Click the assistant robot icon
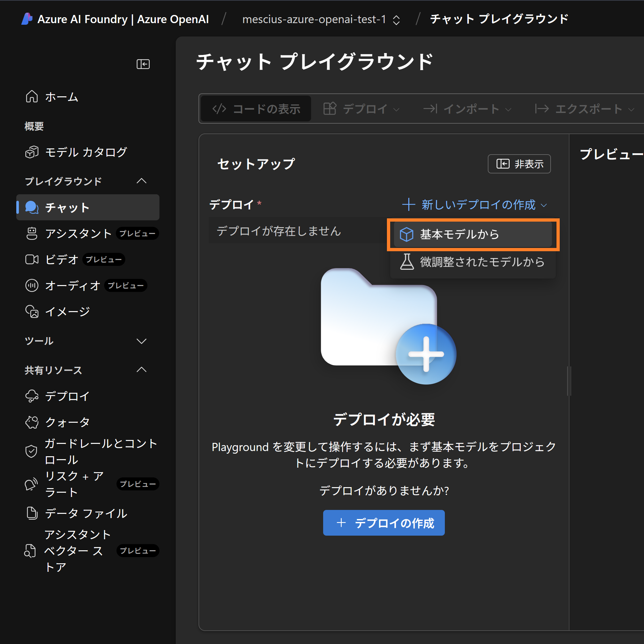The height and width of the screenshot is (644, 644). click(x=32, y=233)
